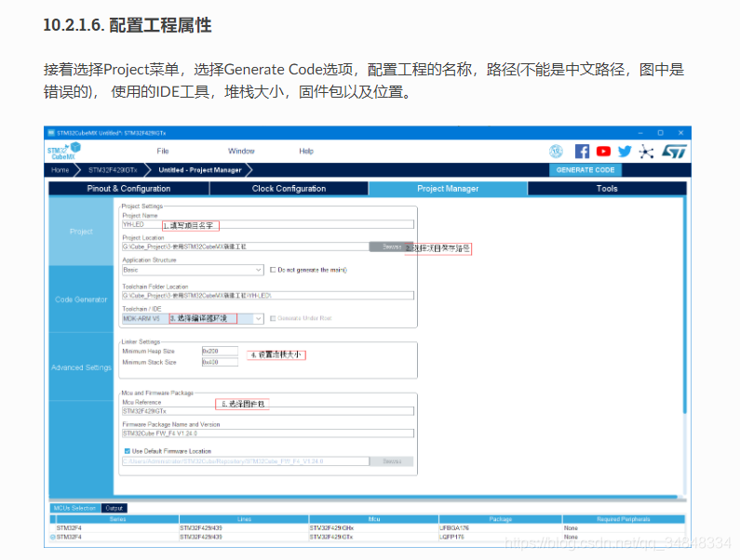Switch to Pinout & Configuration tab
Viewport: 740px width, 560px height.
point(128,188)
